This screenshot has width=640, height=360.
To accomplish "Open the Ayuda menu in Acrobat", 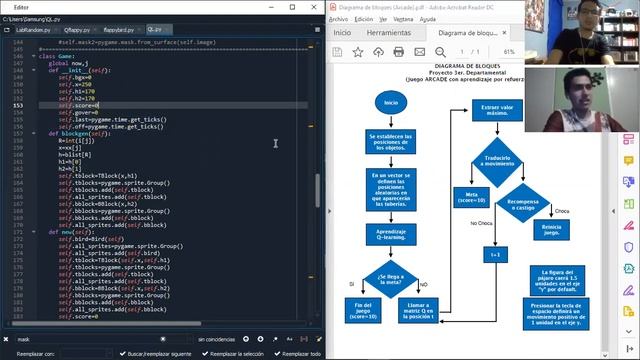I will 428,19.
